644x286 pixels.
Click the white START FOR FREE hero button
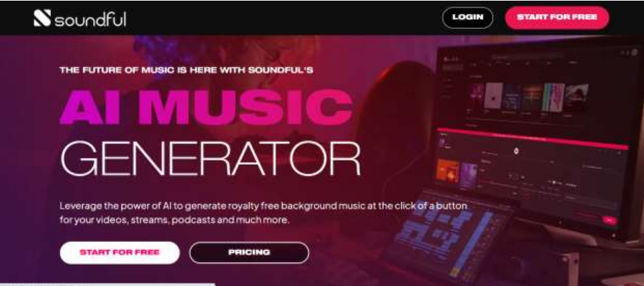pyautogui.click(x=119, y=252)
